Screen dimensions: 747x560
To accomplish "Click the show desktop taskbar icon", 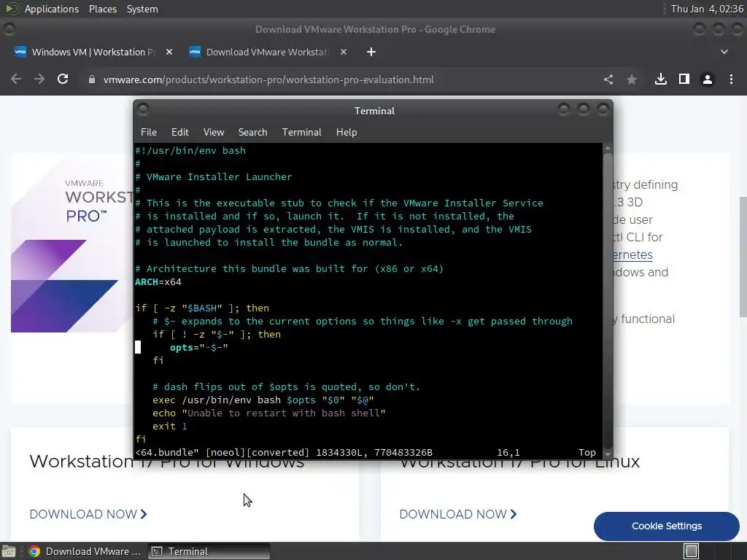I will point(9,551).
